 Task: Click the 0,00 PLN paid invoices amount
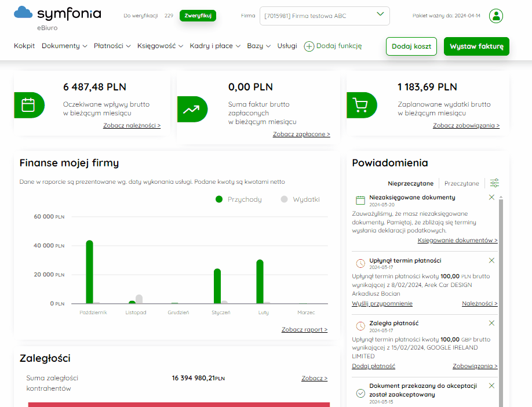coord(250,87)
